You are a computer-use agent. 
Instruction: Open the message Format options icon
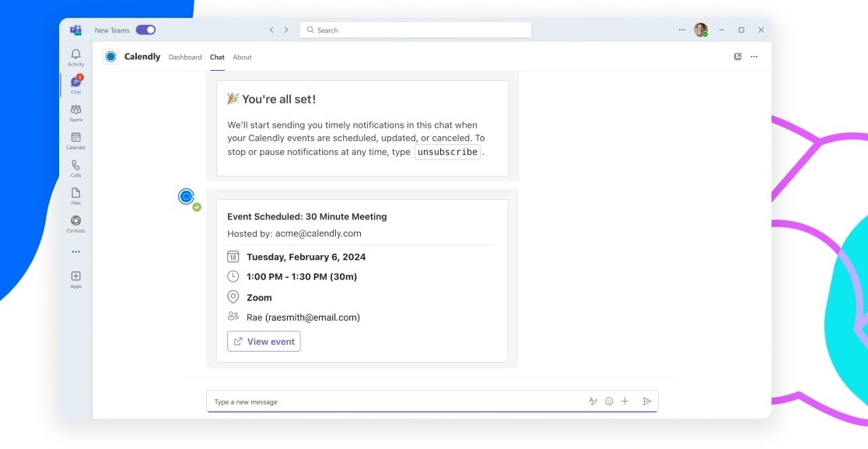pos(593,402)
